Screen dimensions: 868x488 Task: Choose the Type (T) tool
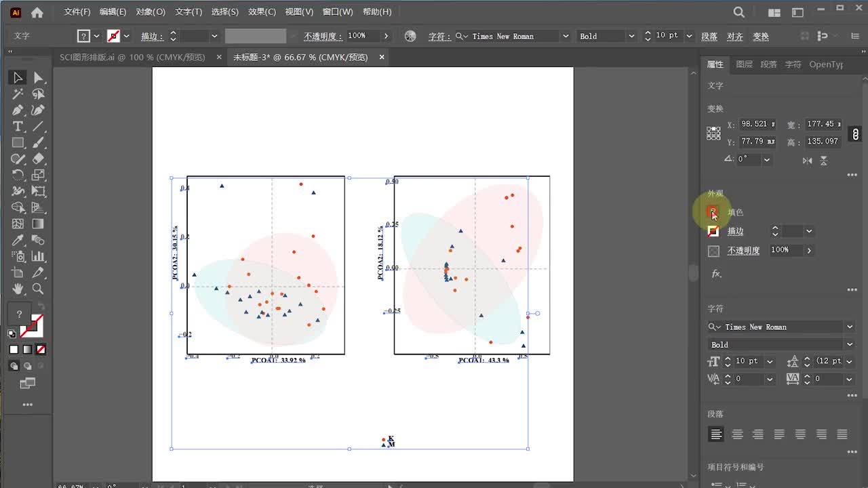18,127
